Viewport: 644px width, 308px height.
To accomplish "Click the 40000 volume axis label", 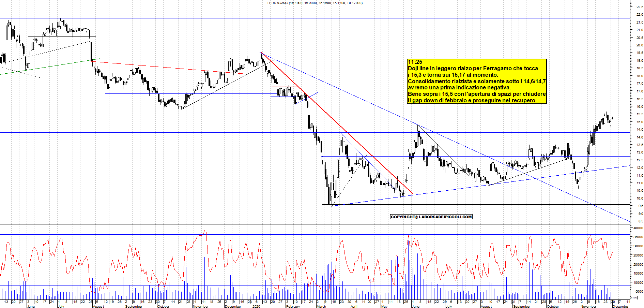I will 639,228.
